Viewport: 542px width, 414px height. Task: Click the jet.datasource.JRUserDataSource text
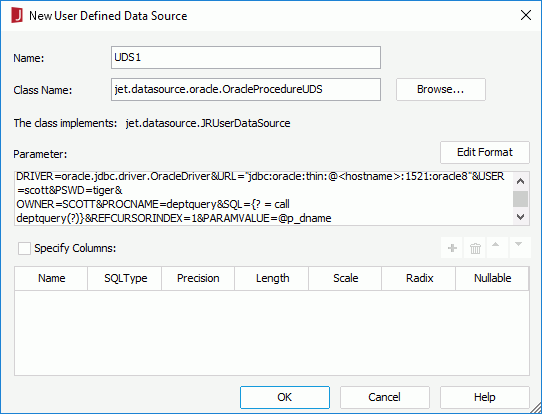click(x=208, y=123)
